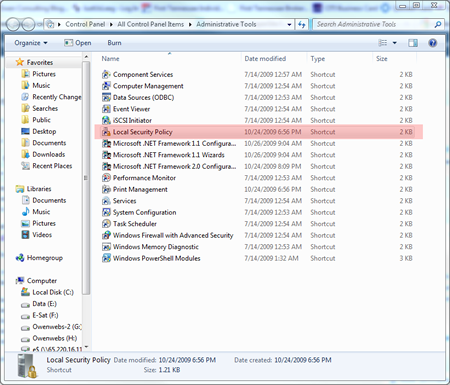
Task: Select Favorites star in navigation pane
Action: pyautogui.click(x=20, y=62)
